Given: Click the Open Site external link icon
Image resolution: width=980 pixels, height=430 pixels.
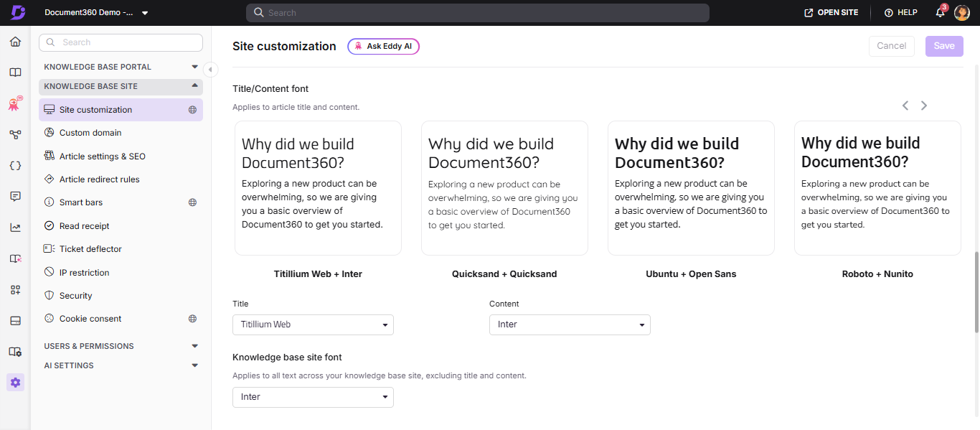Looking at the screenshot, I should click(x=809, y=13).
